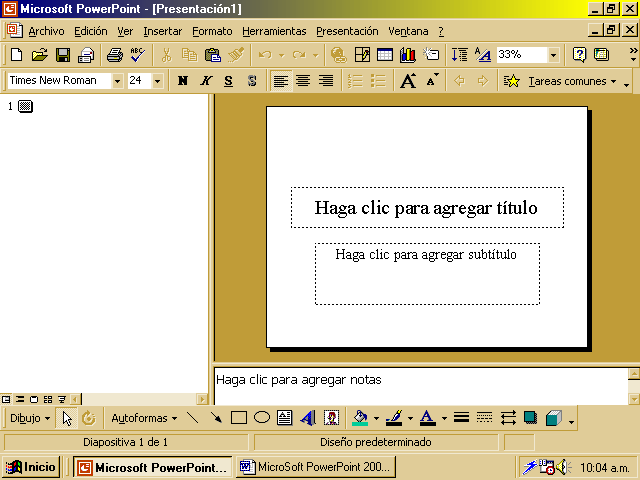Image resolution: width=640 pixels, height=480 pixels.
Task: Apply font color A swatch
Action: [428, 418]
